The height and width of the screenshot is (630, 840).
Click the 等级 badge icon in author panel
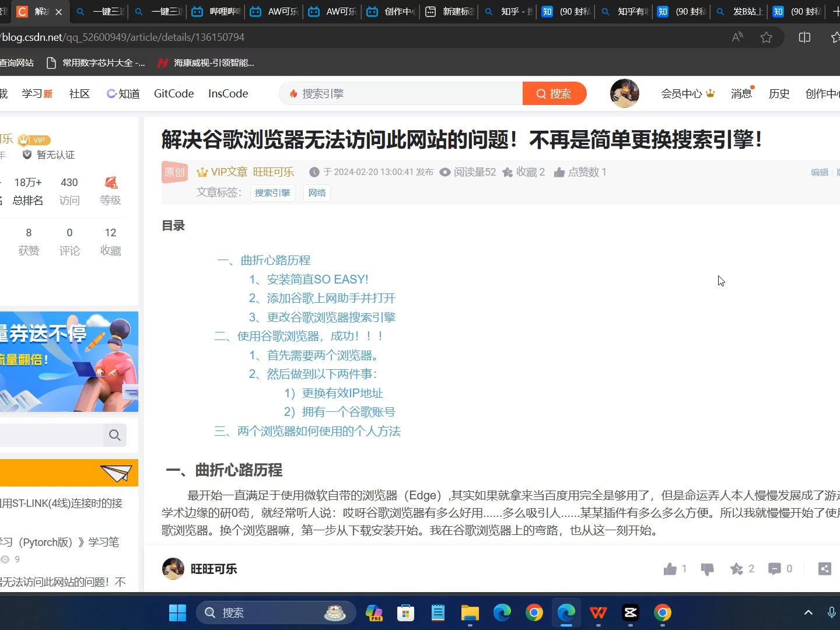111,183
